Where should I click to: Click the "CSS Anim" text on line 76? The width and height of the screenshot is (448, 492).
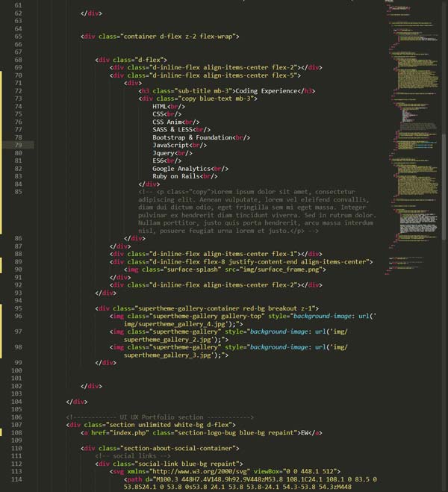coord(167,122)
